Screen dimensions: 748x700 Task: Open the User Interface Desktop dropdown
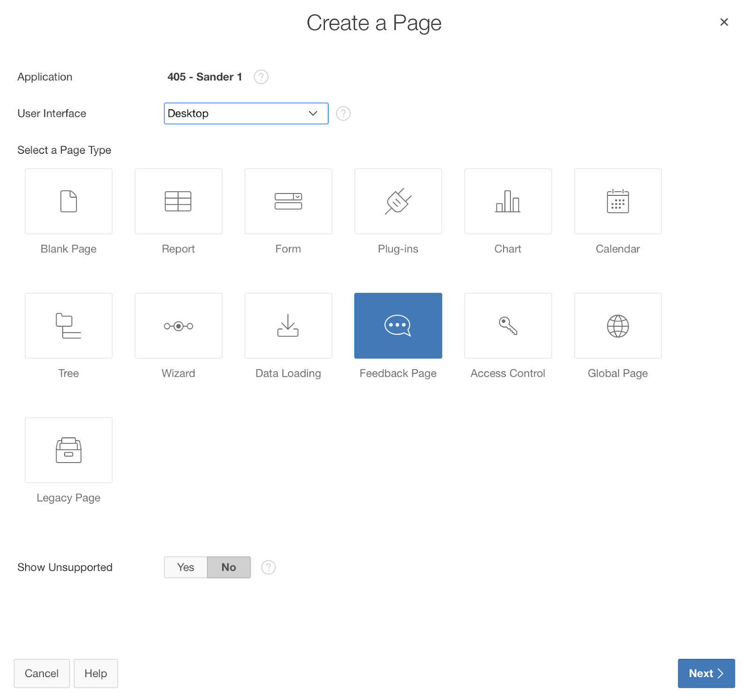(x=246, y=114)
